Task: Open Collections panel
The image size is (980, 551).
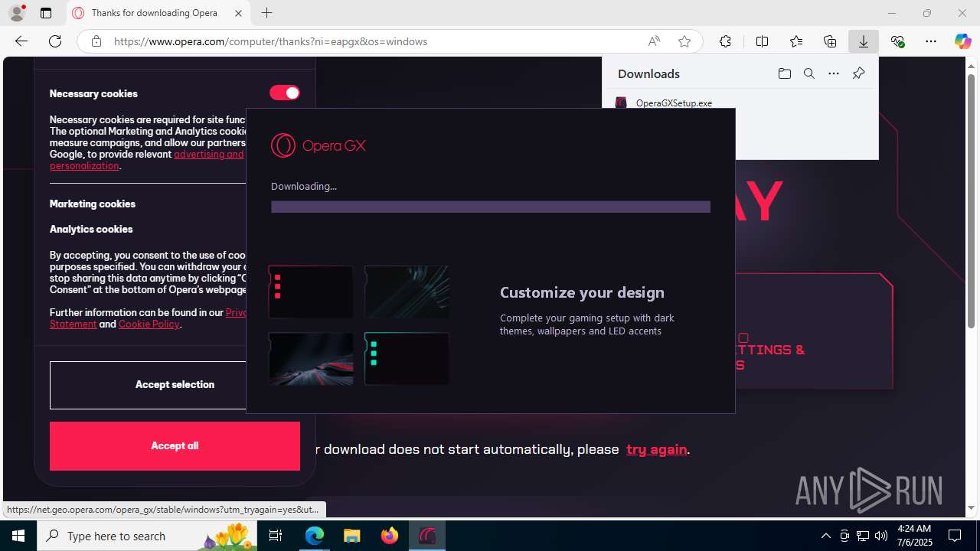Action: pyautogui.click(x=830, y=41)
